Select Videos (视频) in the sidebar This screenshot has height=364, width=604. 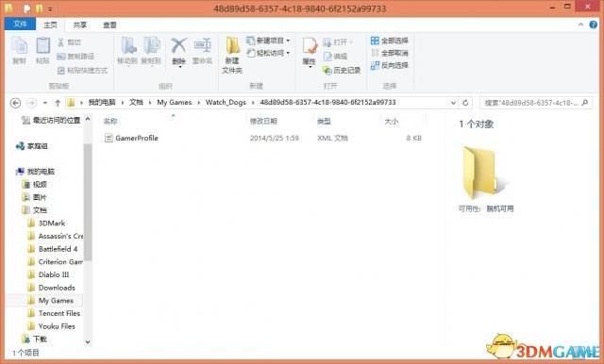35,185
